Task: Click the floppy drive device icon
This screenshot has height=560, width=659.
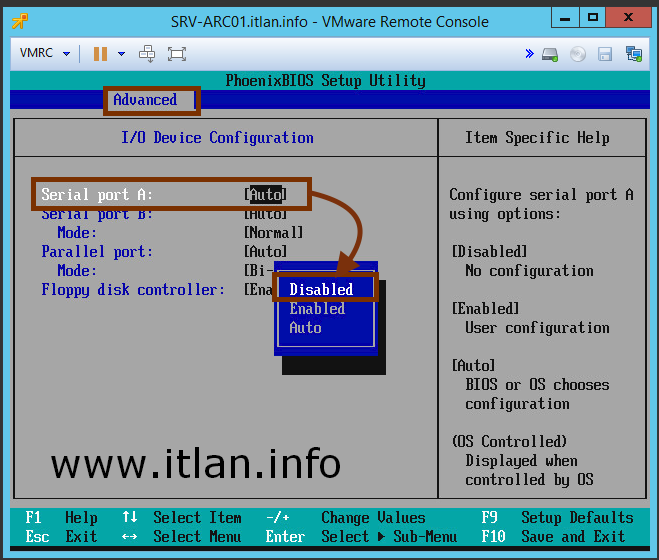Action: (x=605, y=54)
